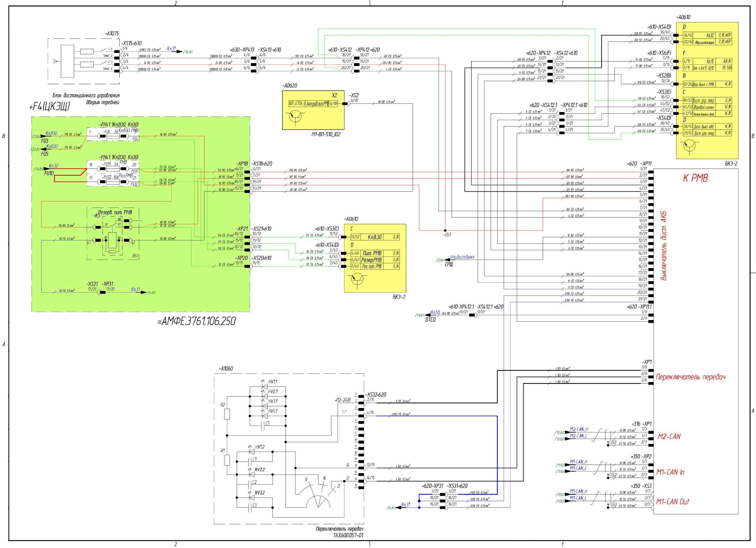Screen dimensions: 756x548
Task: Click the '=316 -XP1' connector heading
Action: (x=642, y=424)
